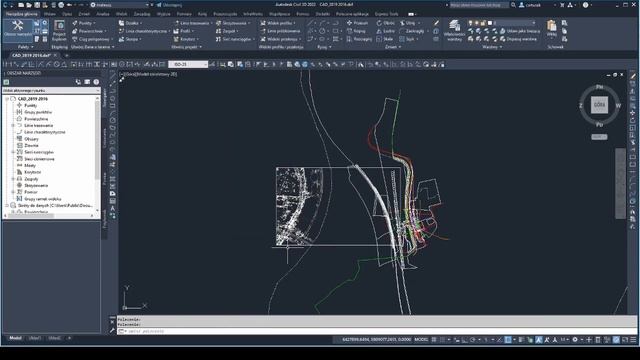
Task: Open the Punkty dropdown in ribbon
Action: point(84,23)
